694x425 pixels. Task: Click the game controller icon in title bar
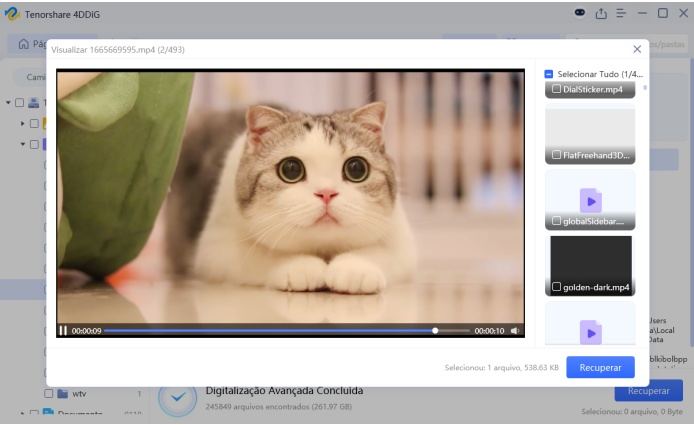580,13
